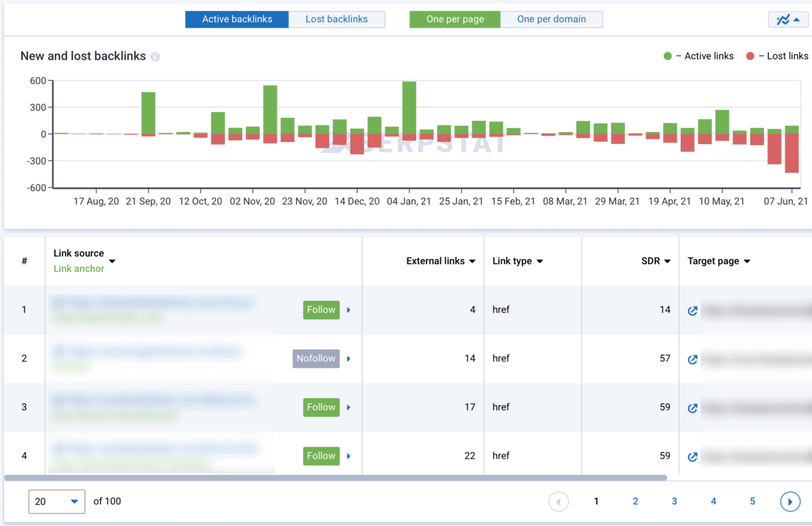Go to results page 3
Screen dimensions: 812x526
(x=674, y=501)
